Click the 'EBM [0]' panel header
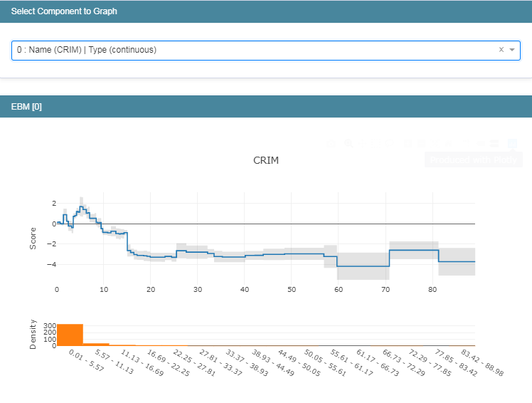This screenshot has width=532, height=403. (x=26, y=107)
